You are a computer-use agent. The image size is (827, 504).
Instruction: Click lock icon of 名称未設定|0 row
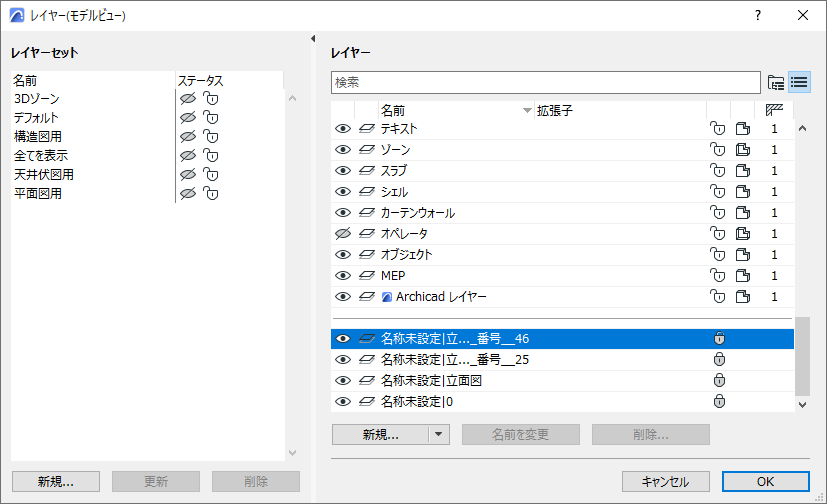[x=719, y=402]
